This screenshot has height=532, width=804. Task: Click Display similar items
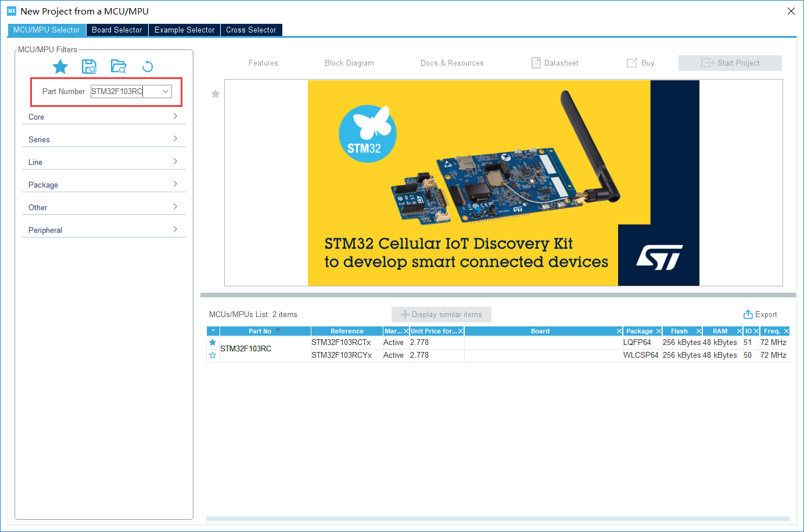(x=441, y=314)
